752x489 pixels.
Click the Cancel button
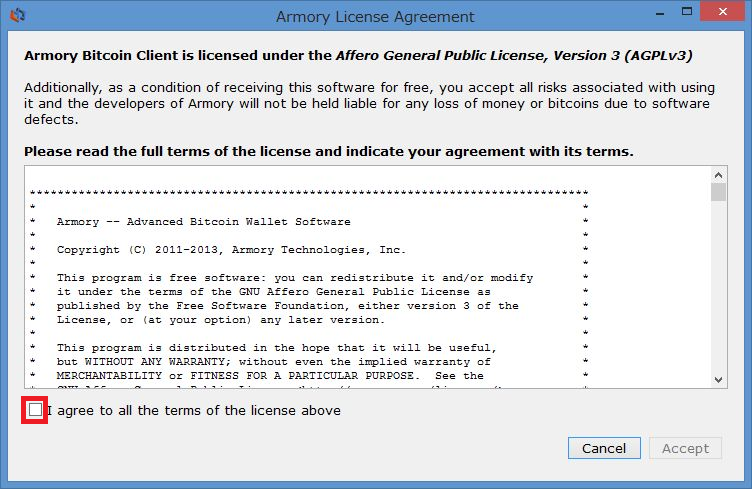(604, 448)
